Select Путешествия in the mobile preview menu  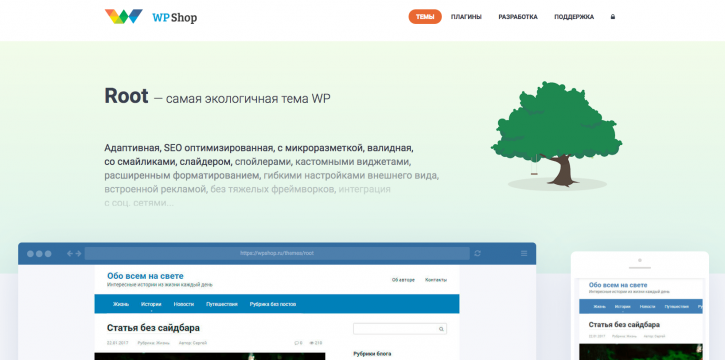676,307
